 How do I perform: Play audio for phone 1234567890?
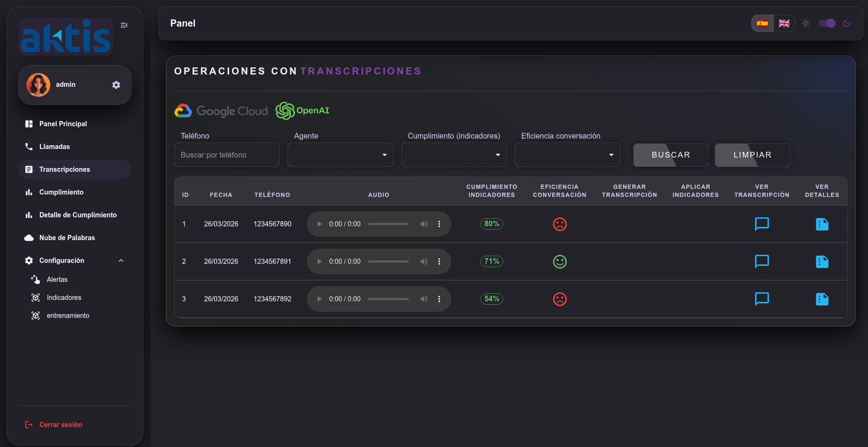(319, 224)
